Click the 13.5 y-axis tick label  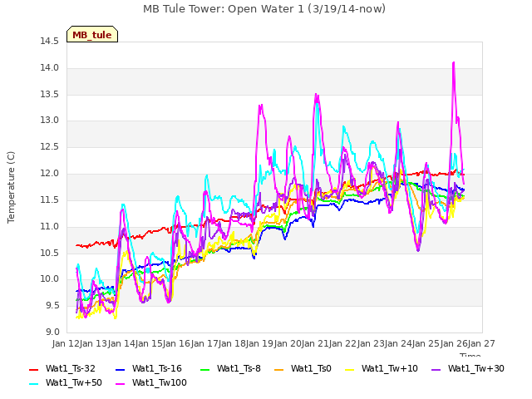pos(50,94)
